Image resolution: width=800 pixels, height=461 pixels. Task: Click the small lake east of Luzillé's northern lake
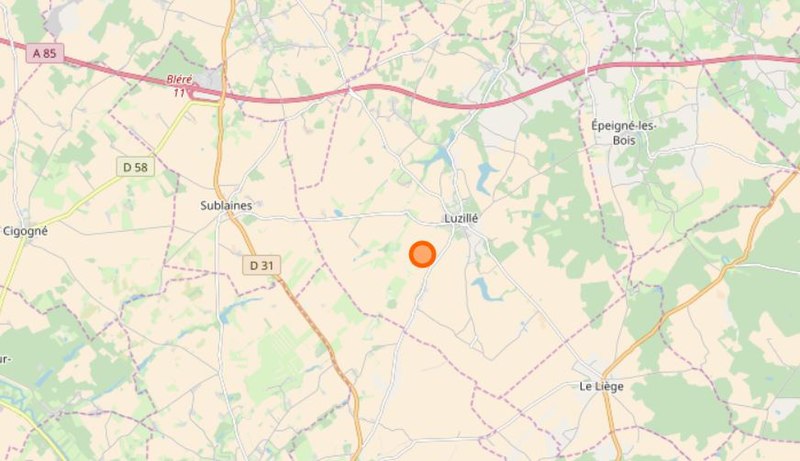tap(485, 177)
